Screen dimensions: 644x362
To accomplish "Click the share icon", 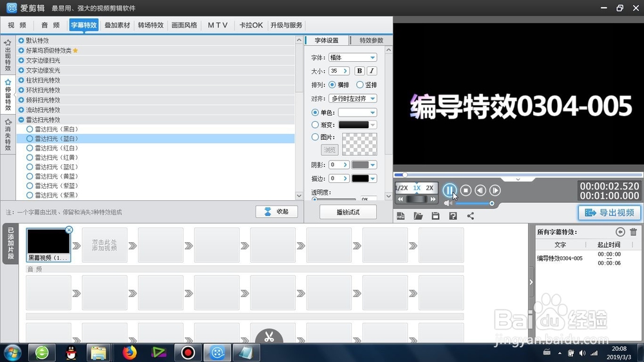I will 471,216.
